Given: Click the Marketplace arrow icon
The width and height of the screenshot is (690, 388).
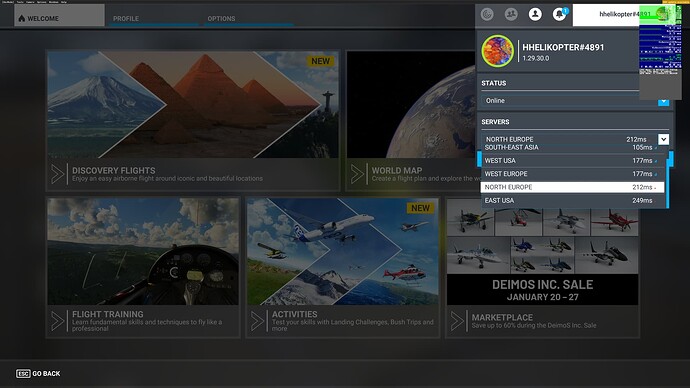Looking at the screenshot, I should pyautogui.click(x=457, y=321).
